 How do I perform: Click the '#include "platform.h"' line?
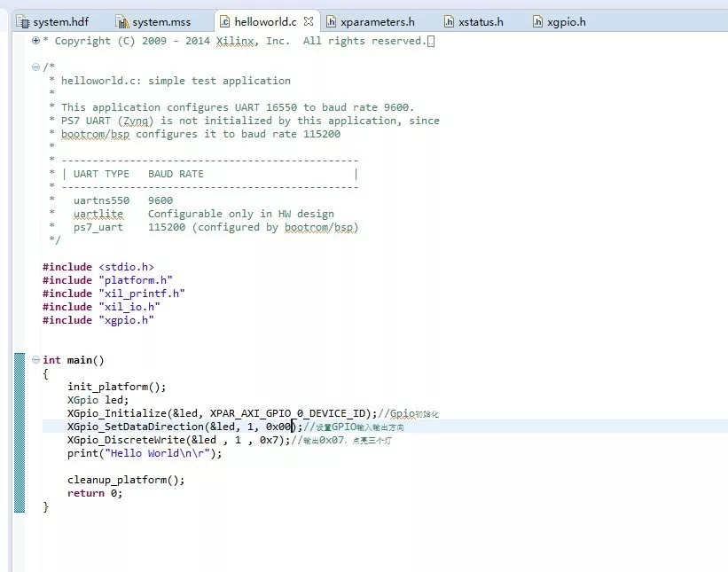tap(107, 280)
